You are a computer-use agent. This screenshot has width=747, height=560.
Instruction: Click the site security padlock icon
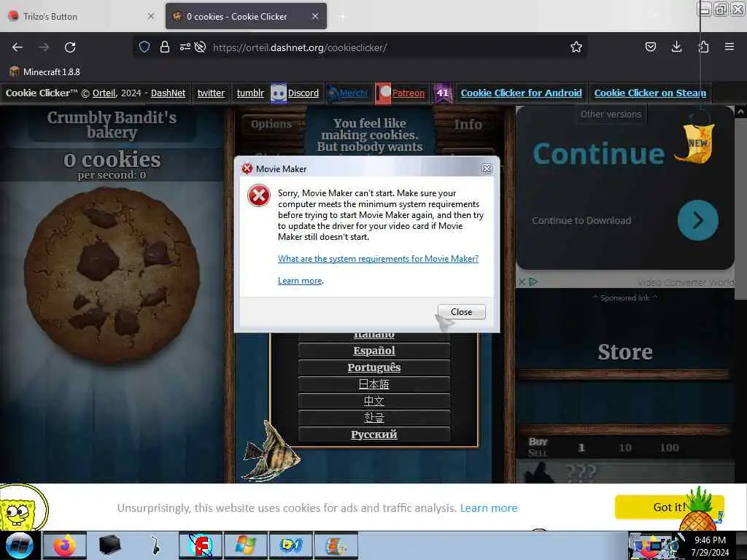click(x=164, y=47)
